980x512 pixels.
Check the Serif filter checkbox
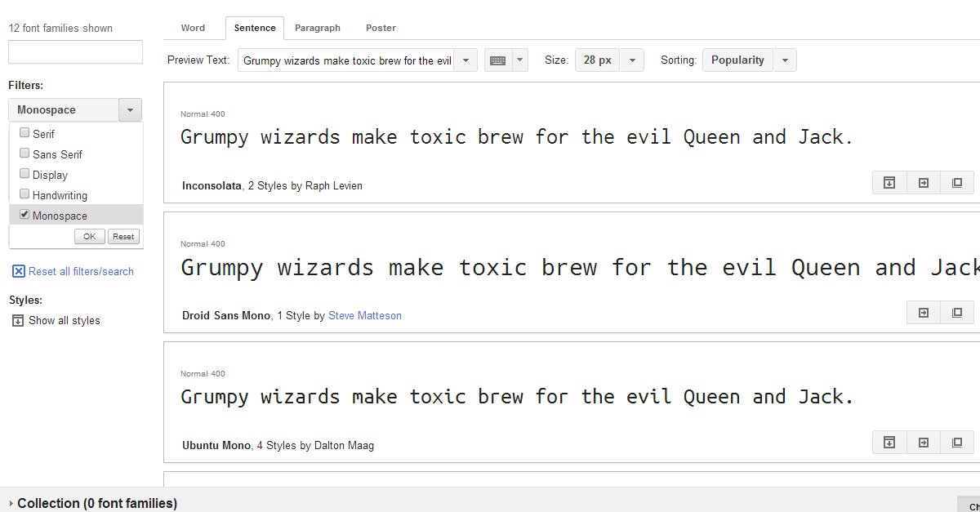pos(24,133)
